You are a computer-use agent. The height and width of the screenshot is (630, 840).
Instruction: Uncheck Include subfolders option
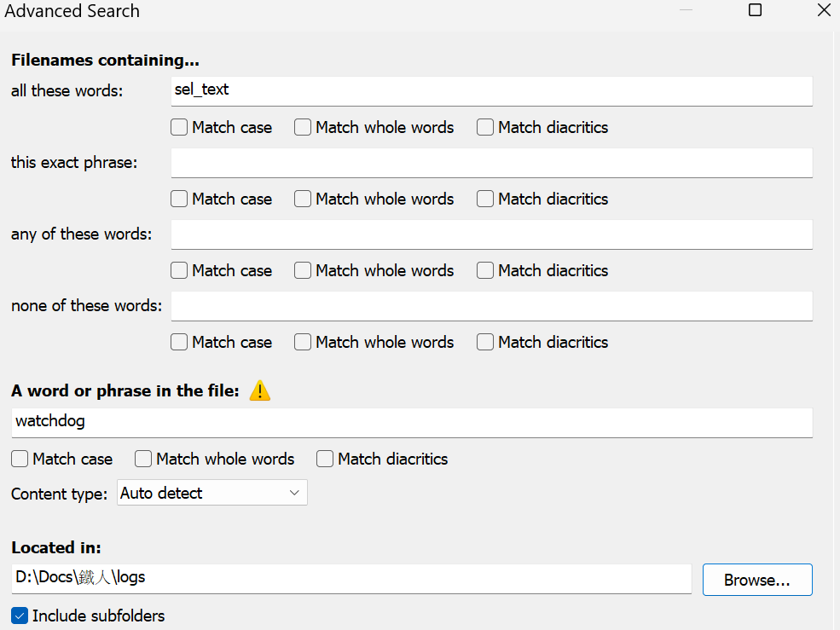(20, 616)
